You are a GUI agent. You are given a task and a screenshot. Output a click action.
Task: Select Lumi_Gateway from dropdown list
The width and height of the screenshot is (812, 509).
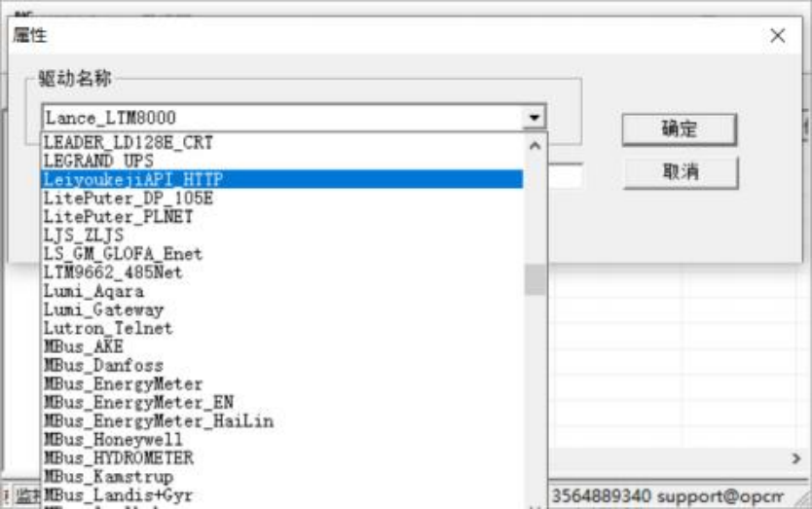(282, 309)
